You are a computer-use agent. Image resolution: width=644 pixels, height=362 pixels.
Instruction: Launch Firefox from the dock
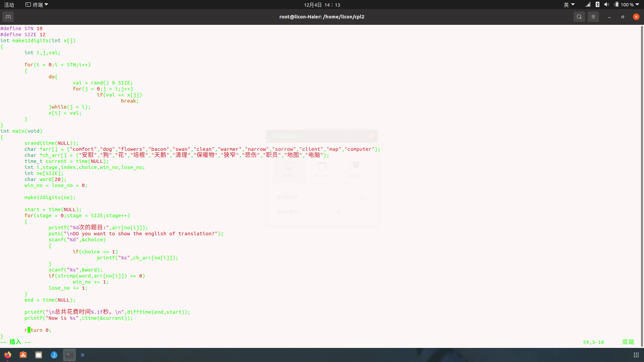point(8,355)
